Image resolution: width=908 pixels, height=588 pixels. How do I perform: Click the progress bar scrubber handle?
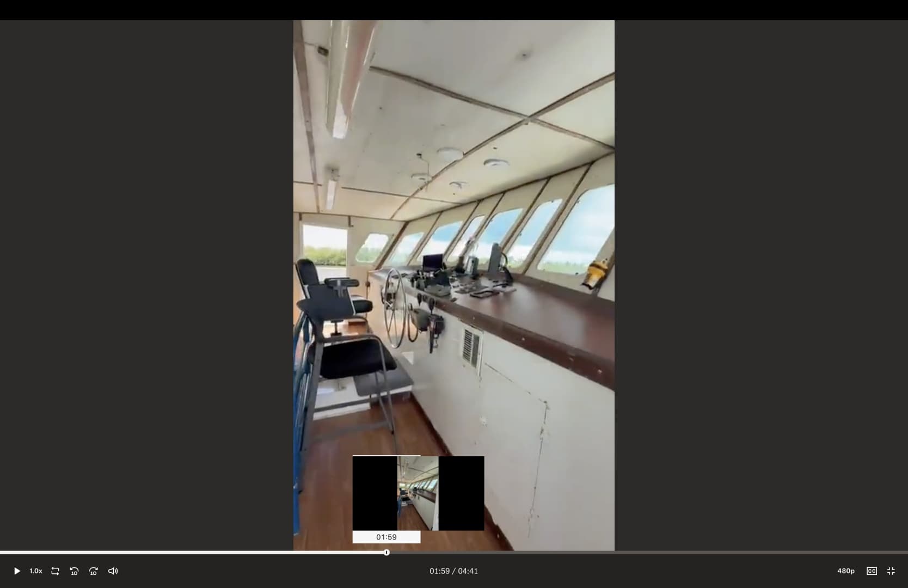pos(386,553)
